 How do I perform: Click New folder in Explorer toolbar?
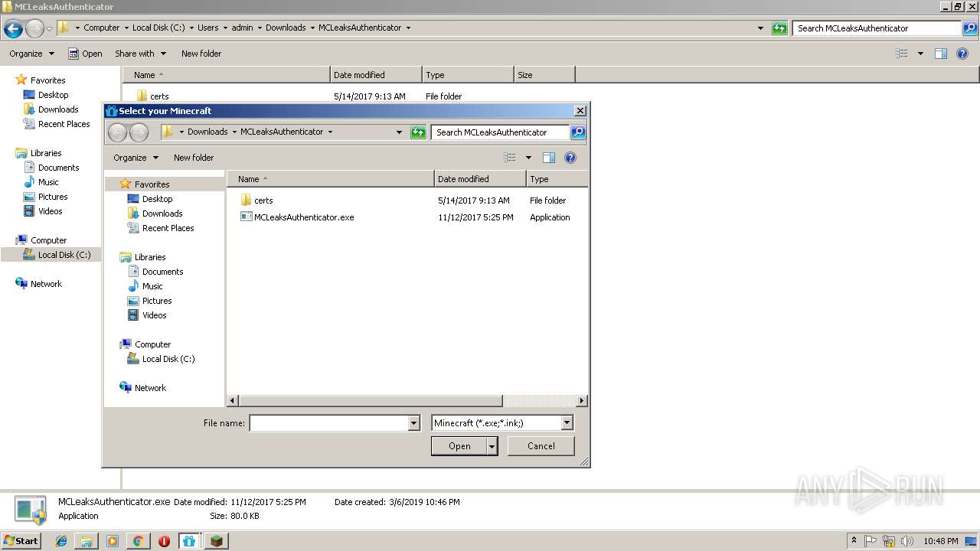(x=201, y=54)
